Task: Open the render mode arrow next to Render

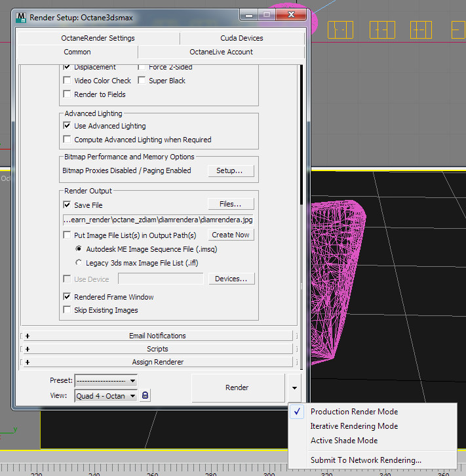Action: [x=294, y=388]
